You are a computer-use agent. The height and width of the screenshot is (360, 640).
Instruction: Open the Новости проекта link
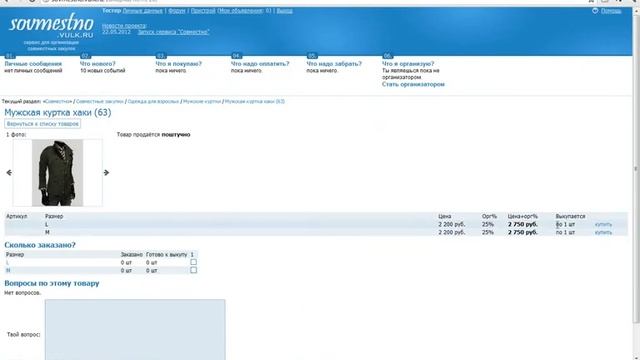coord(124,26)
